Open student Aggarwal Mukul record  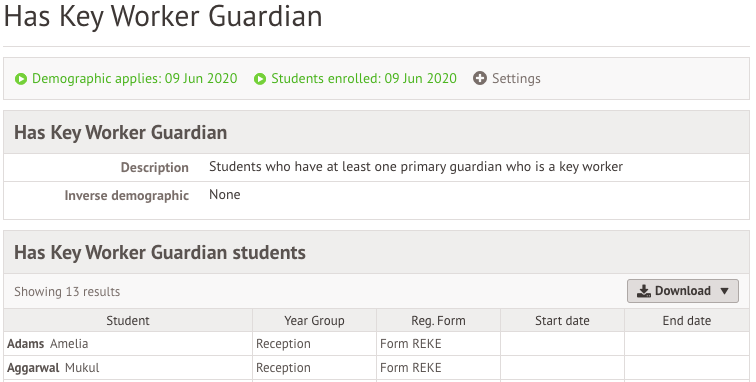(53, 368)
